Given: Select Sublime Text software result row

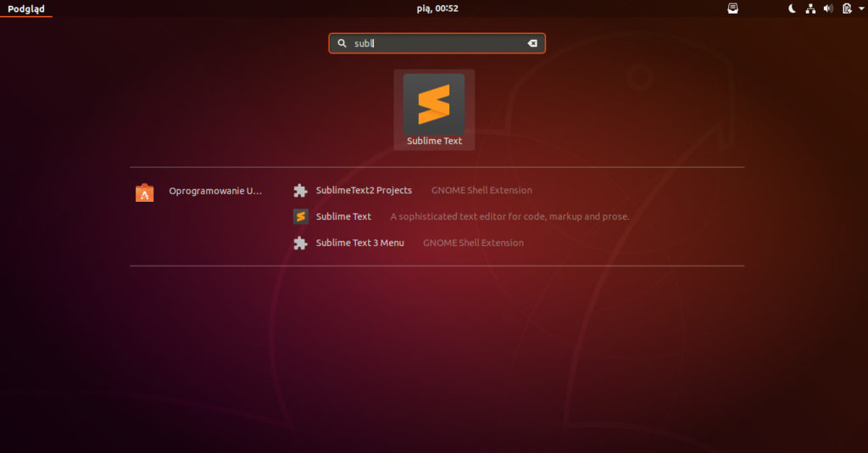Looking at the screenshot, I should (x=462, y=216).
